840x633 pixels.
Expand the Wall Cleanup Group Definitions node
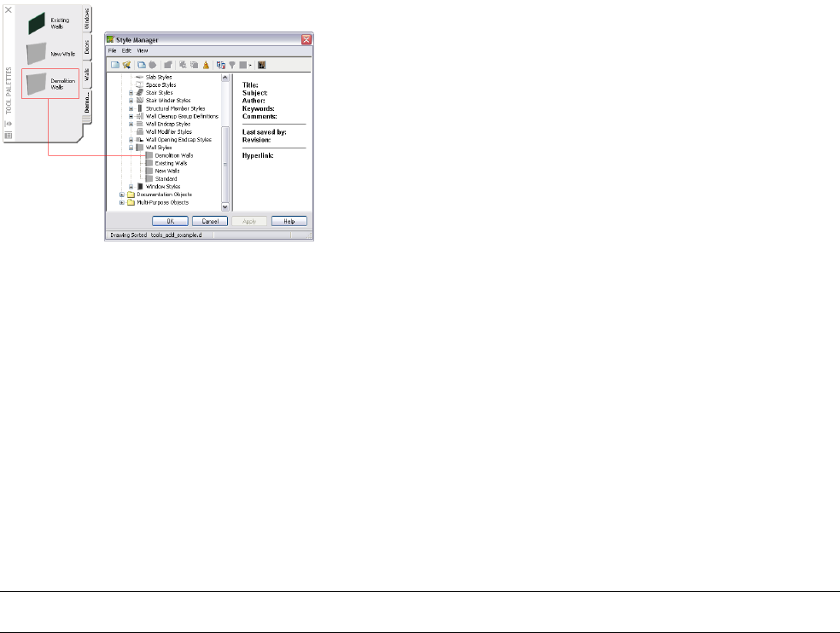point(131,116)
